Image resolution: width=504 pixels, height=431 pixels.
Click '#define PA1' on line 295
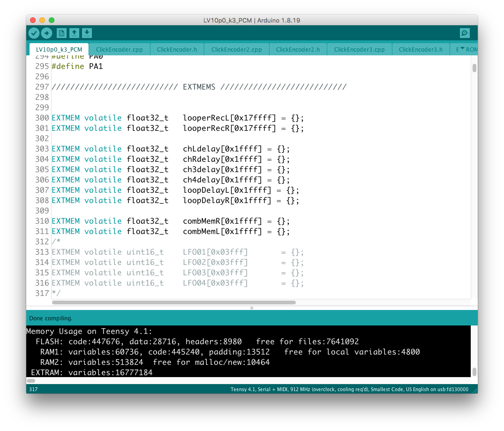click(x=77, y=66)
